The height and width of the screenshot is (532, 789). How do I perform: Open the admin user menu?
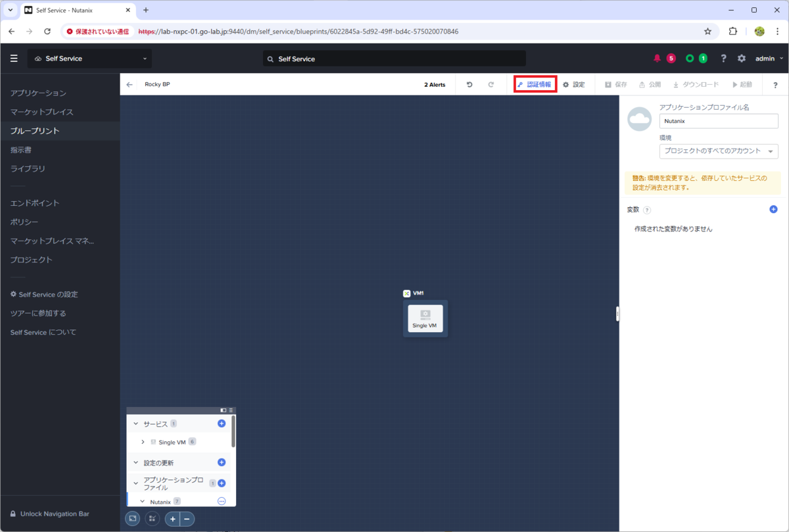tap(769, 59)
